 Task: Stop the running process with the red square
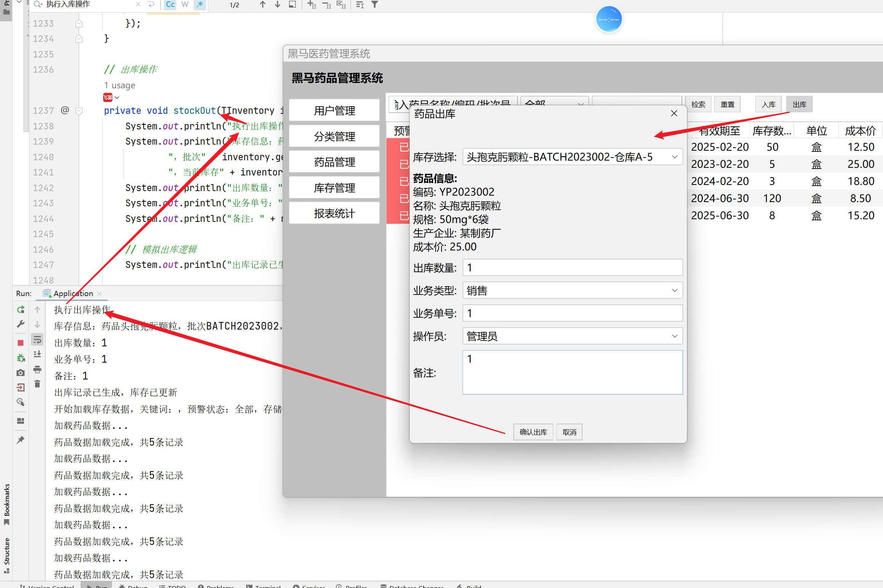pos(21,343)
